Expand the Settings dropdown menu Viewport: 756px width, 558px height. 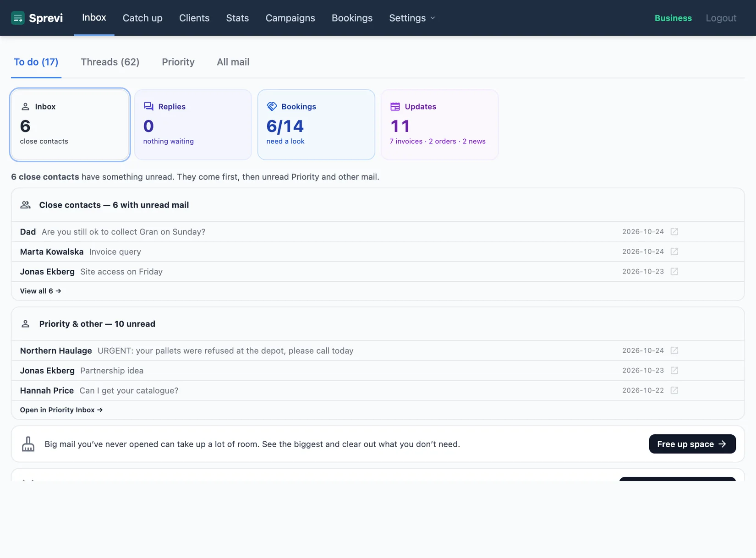412,18
